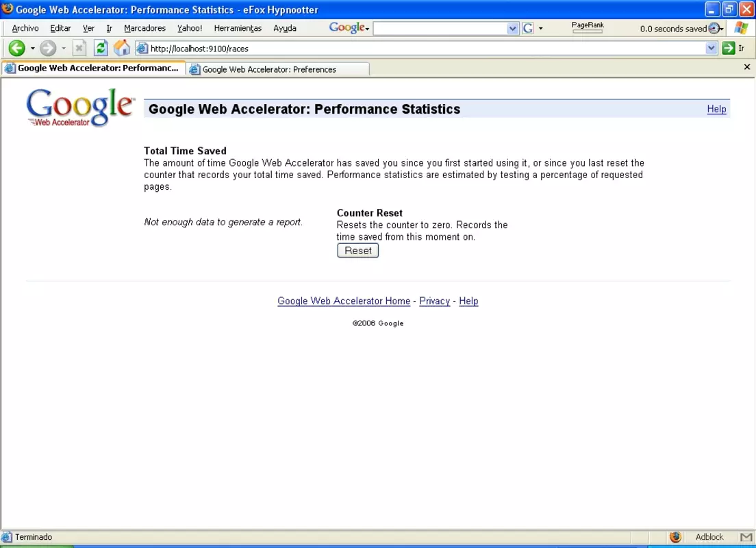Open the Home page icon
Viewport: 756px width, 548px height.
tap(121, 48)
